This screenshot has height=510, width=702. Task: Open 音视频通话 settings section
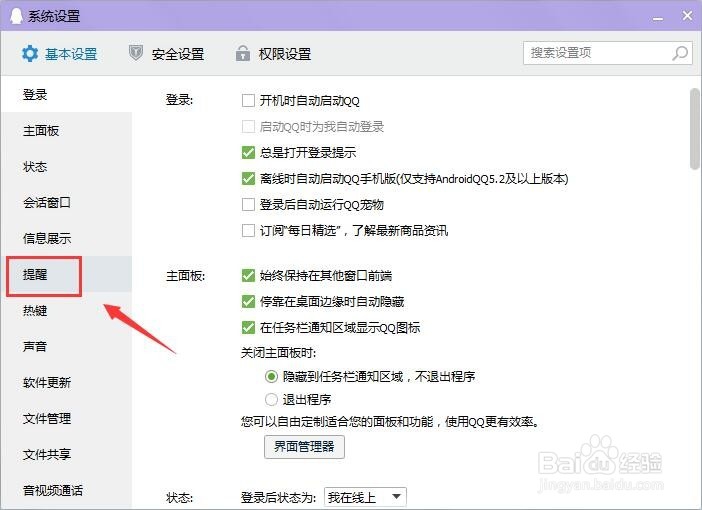(x=67, y=490)
